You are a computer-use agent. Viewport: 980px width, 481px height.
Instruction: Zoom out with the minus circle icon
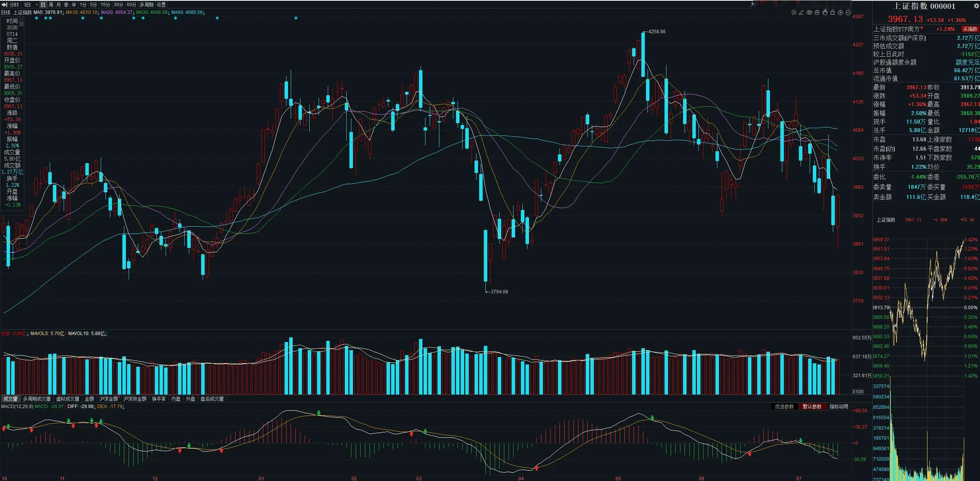848,12
